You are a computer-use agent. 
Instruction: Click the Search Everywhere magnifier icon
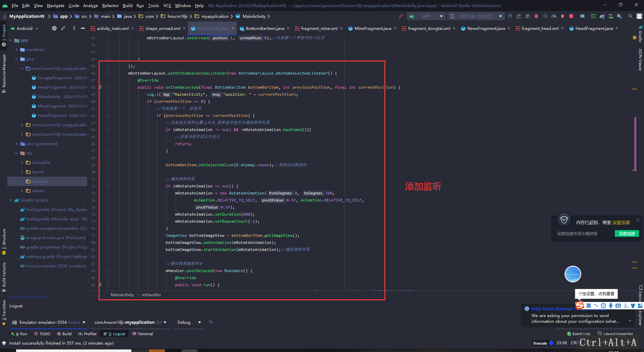(x=631, y=16)
